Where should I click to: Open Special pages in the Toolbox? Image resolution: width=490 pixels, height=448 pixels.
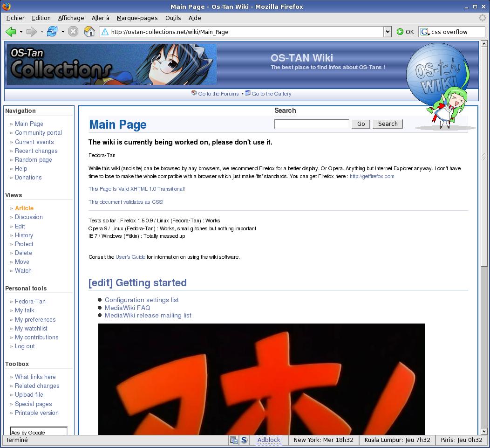34,404
